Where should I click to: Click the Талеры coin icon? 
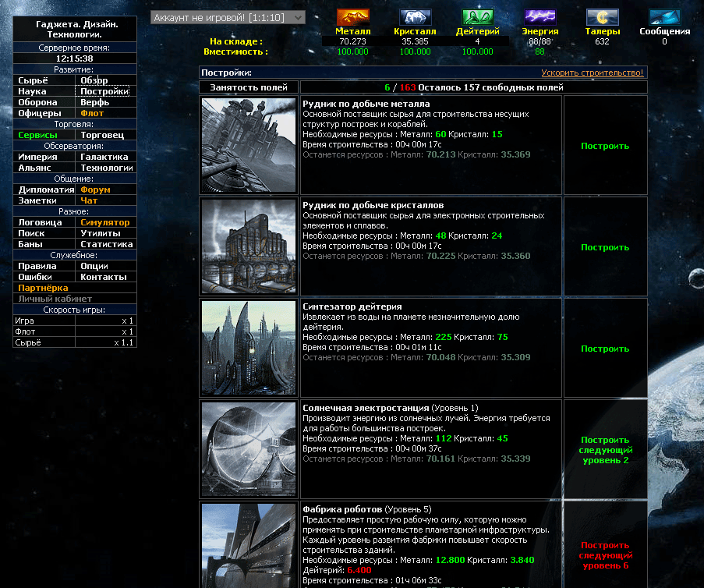pos(602,17)
